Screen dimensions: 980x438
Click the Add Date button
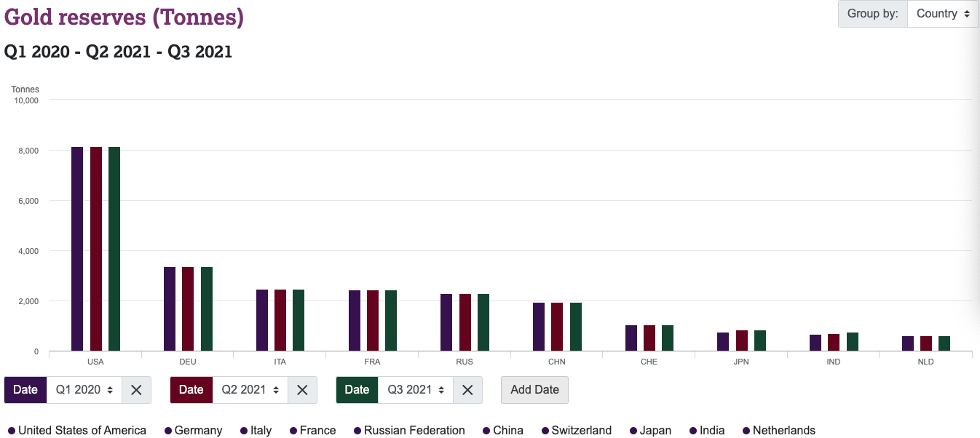(x=534, y=390)
